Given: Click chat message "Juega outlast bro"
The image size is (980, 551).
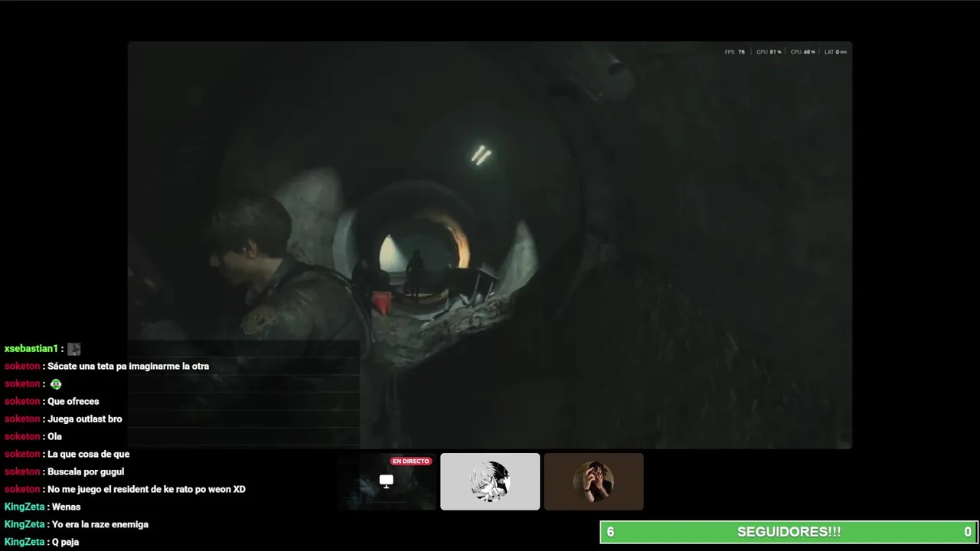Looking at the screenshot, I should pos(84,419).
